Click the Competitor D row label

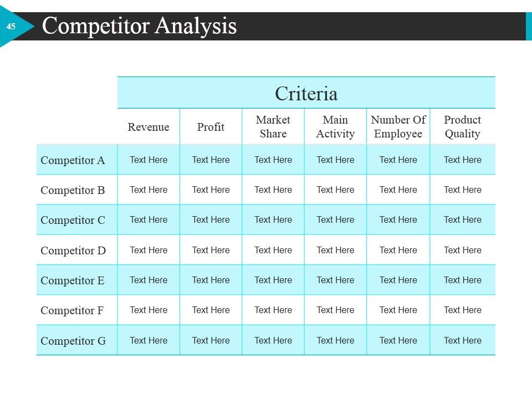[73, 250]
